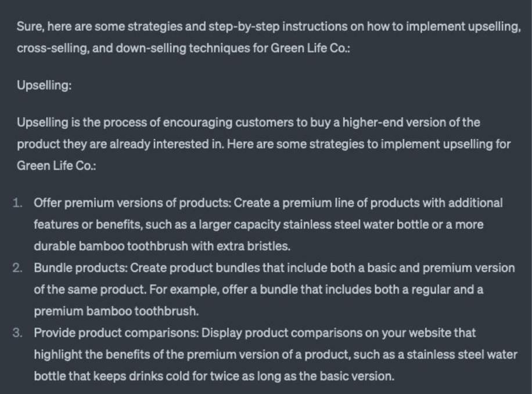Click the standalone "Upselling:" heading
This screenshot has width=532, height=394.
44,85
